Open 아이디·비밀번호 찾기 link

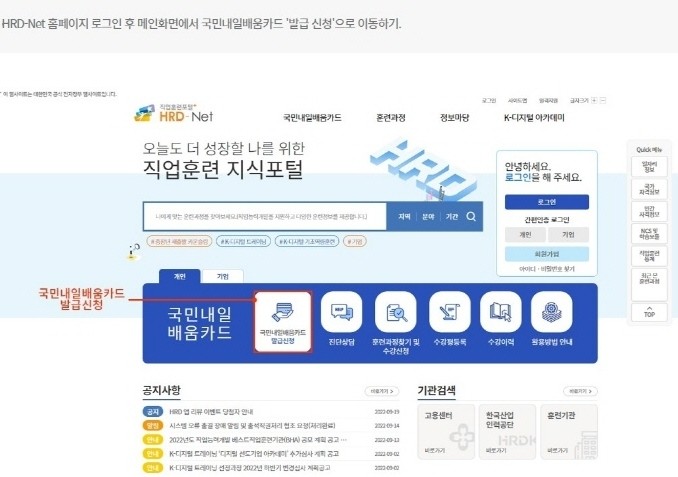pyautogui.click(x=547, y=269)
